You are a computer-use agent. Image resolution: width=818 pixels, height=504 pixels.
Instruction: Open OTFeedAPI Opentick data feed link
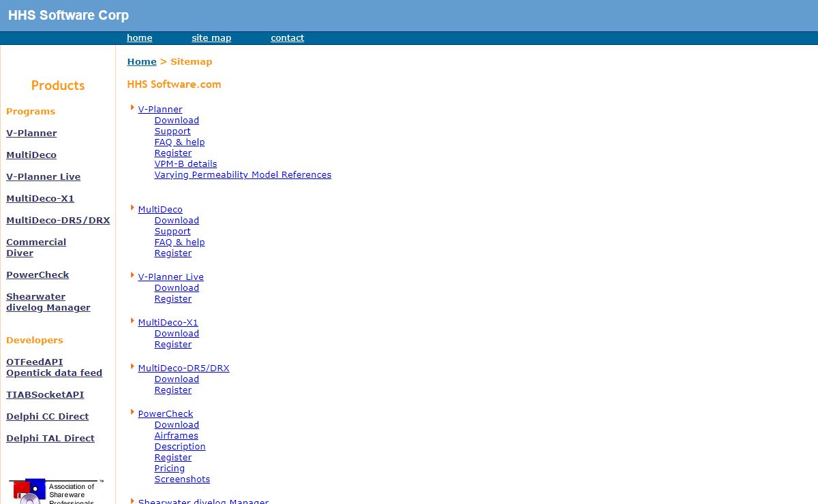coord(54,367)
